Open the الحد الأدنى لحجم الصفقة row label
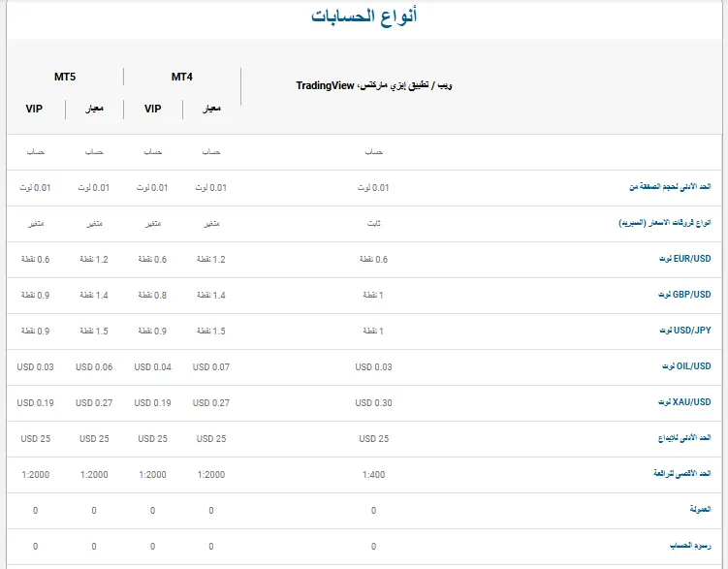Screen dimensions: 728x569 pos(670,186)
